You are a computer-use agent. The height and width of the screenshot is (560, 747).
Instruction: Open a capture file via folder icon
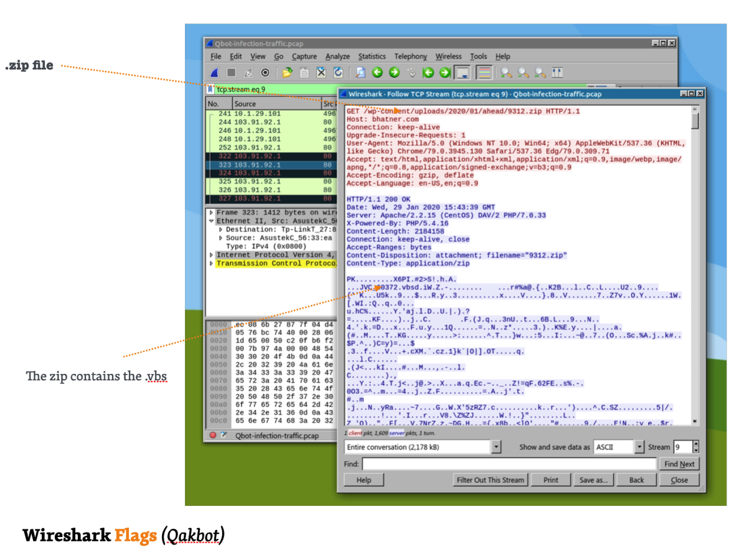pyautogui.click(x=287, y=73)
